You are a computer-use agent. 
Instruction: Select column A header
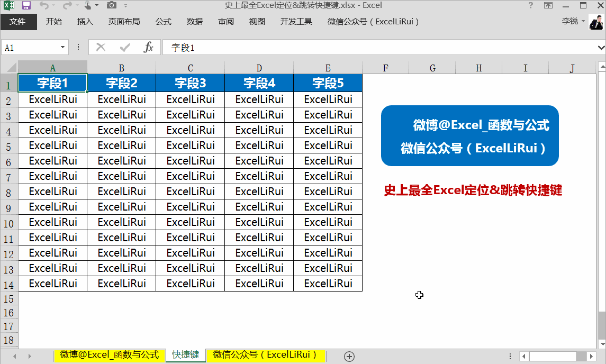tap(52, 68)
